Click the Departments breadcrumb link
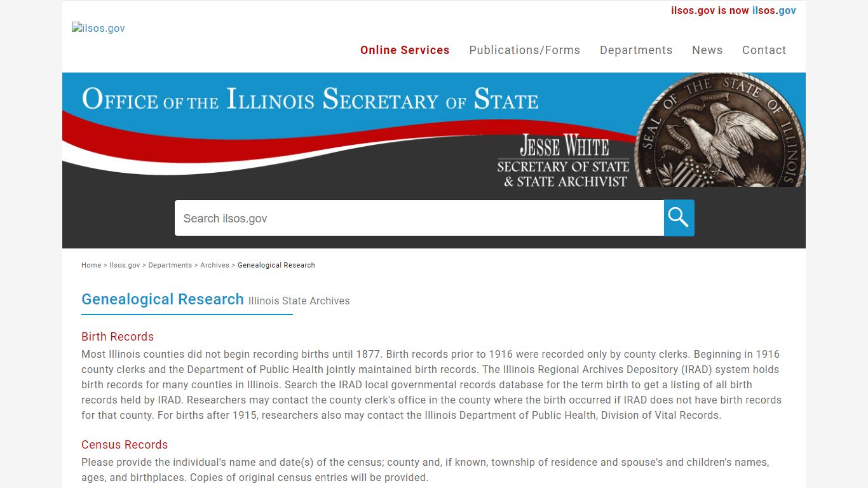This screenshot has height=488, width=868. [x=170, y=265]
